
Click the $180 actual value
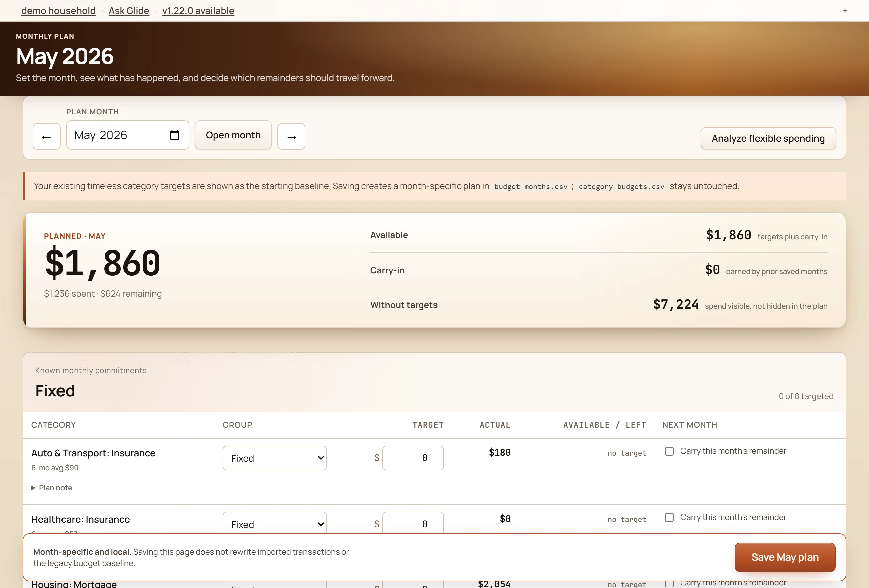[500, 453]
